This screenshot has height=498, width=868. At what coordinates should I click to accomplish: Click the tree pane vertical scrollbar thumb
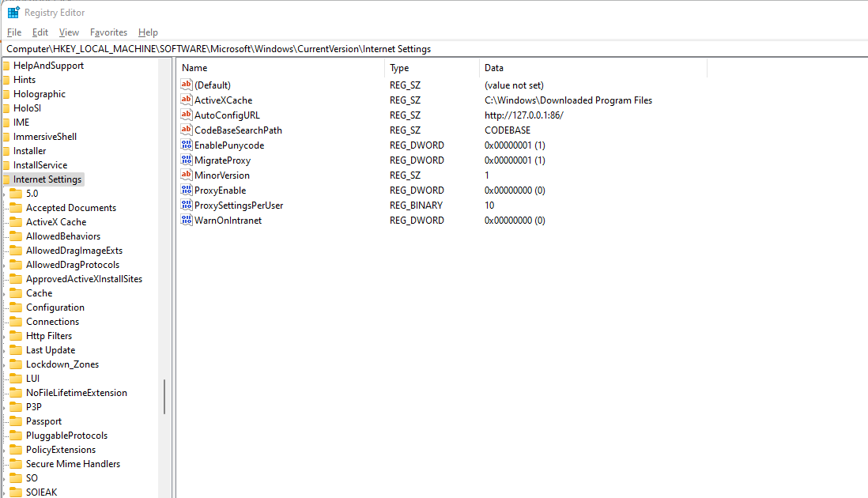pos(164,397)
